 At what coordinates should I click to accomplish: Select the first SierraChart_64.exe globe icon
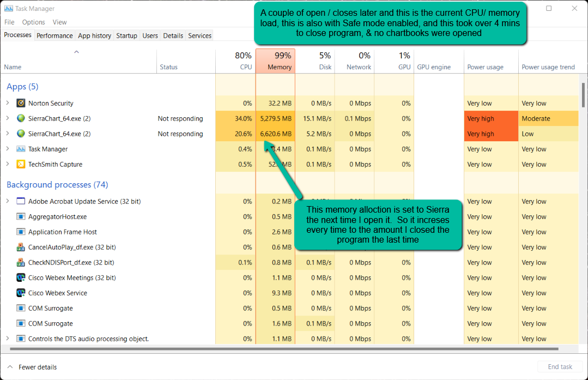point(21,118)
